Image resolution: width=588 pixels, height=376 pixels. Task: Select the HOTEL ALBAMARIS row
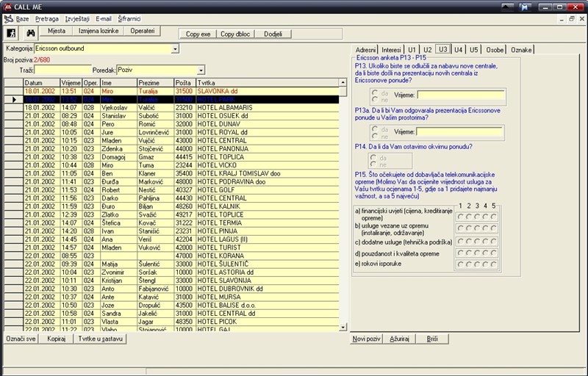(181, 107)
